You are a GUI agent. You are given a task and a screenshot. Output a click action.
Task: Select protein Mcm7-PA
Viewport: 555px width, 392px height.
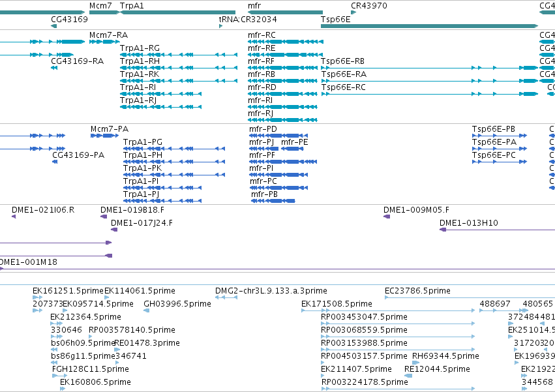[104, 136]
